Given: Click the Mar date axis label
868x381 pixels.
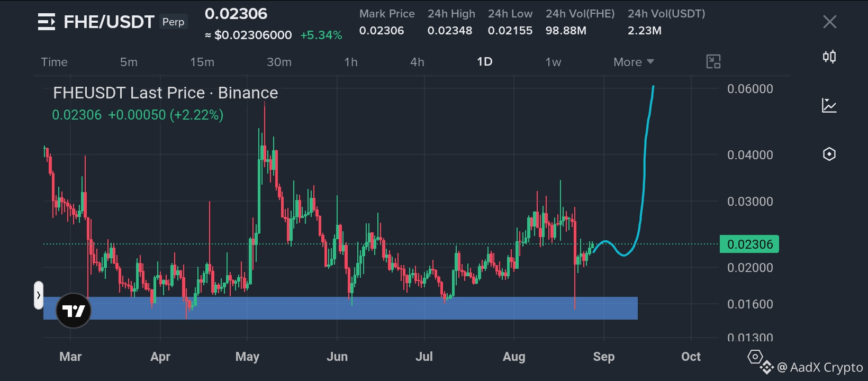Looking at the screenshot, I should (70, 357).
